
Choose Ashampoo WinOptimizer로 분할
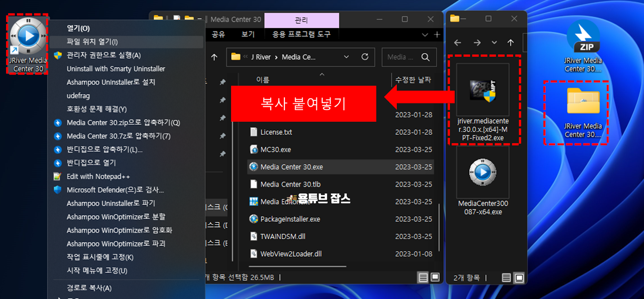click(x=126, y=217)
